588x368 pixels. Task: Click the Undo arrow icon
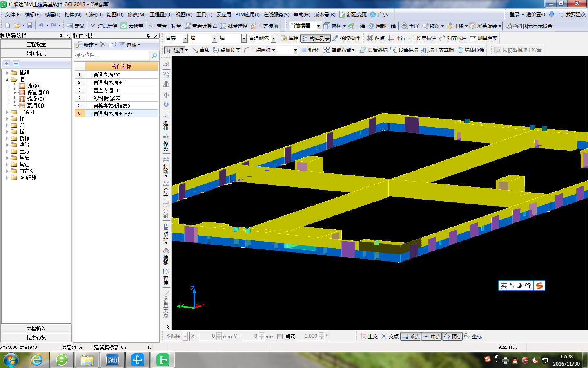(x=41, y=25)
